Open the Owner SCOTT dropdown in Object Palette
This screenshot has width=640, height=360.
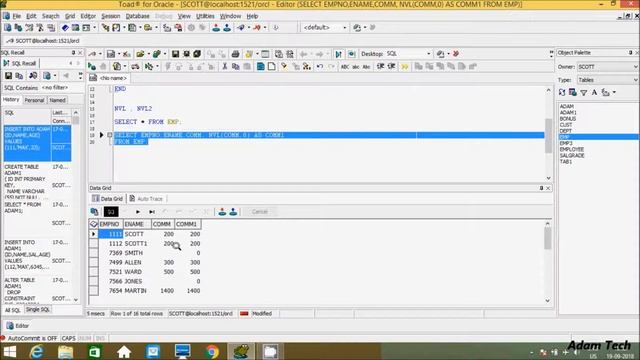pos(636,67)
